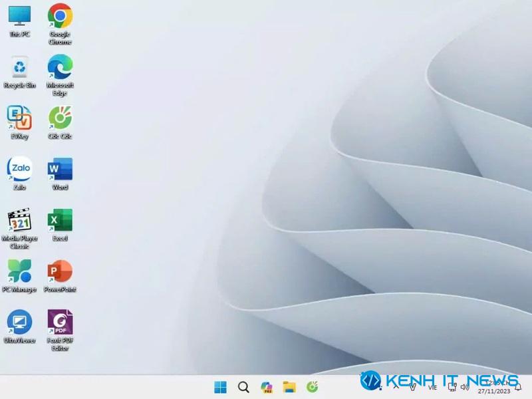Screen dimensions: 532x399
Task: Select the Microsoft Edge shortcut
Action: pos(60,75)
